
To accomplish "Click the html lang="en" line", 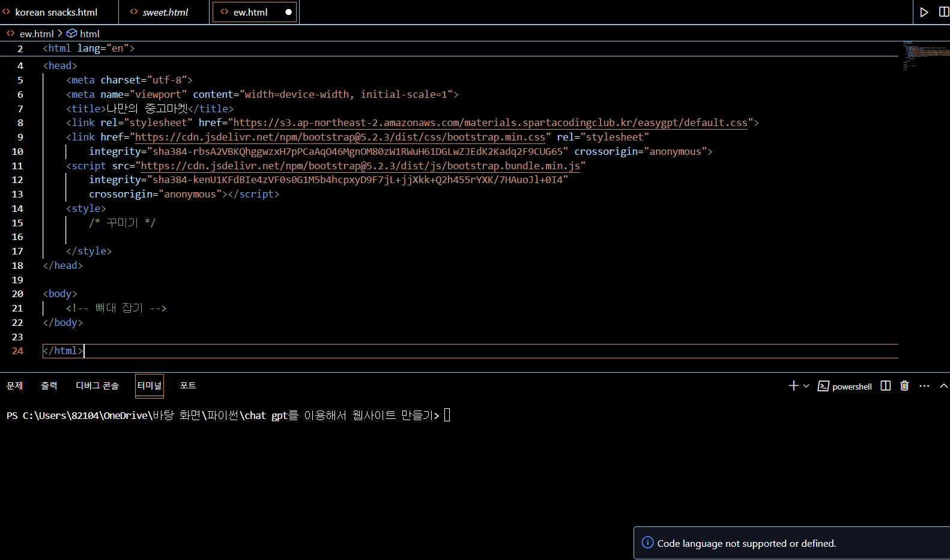I will pos(89,49).
